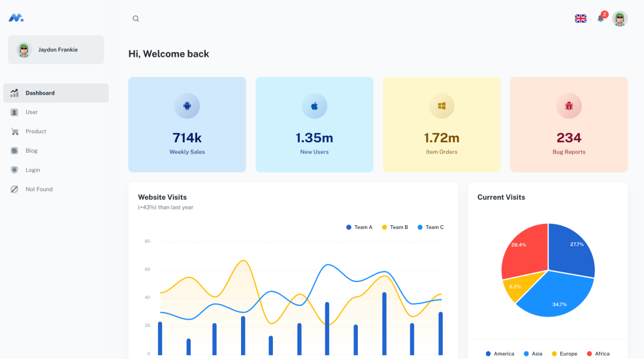The image size is (644, 359).
Task: Click the shopping cart Product icon
Action: tap(14, 131)
